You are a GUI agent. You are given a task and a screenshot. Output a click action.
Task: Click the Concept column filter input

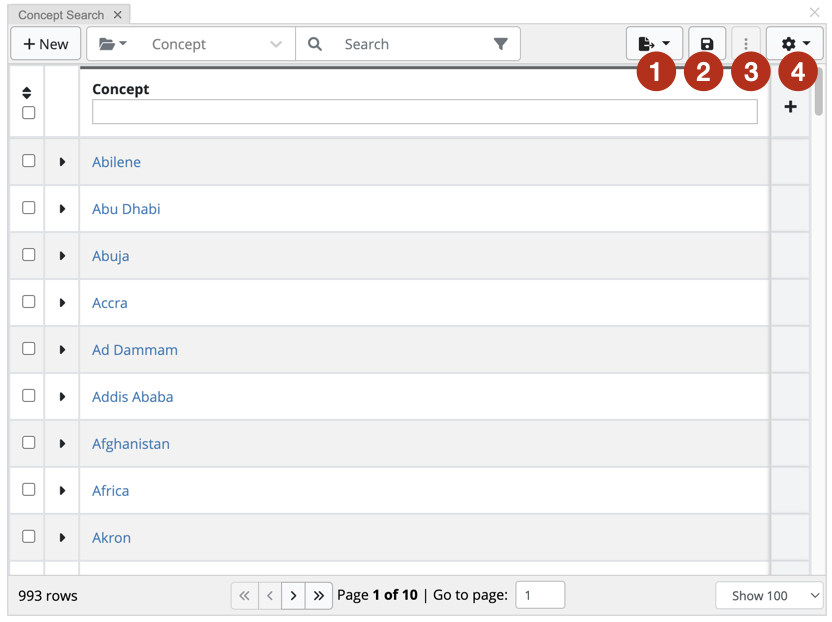[x=424, y=112]
